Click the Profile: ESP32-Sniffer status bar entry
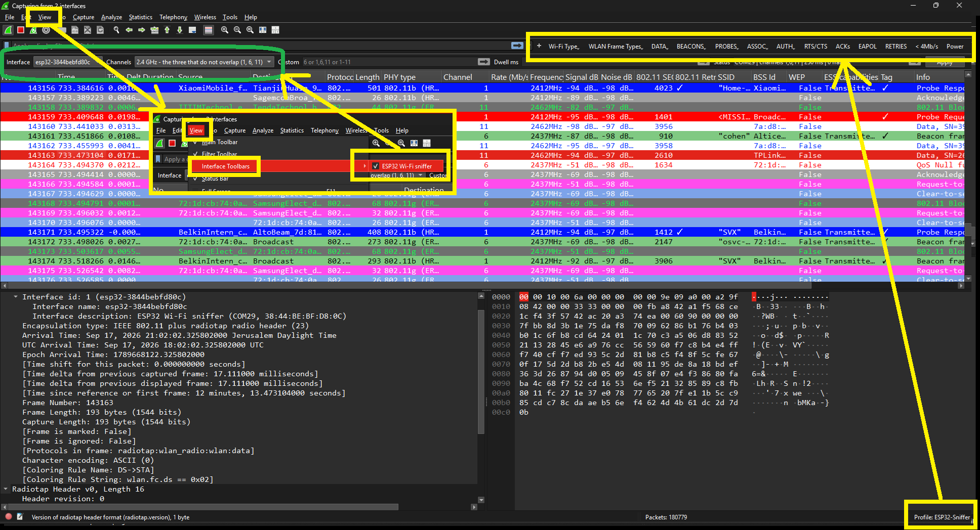The height and width of the screenshot is (530, 980). point(942,517)
